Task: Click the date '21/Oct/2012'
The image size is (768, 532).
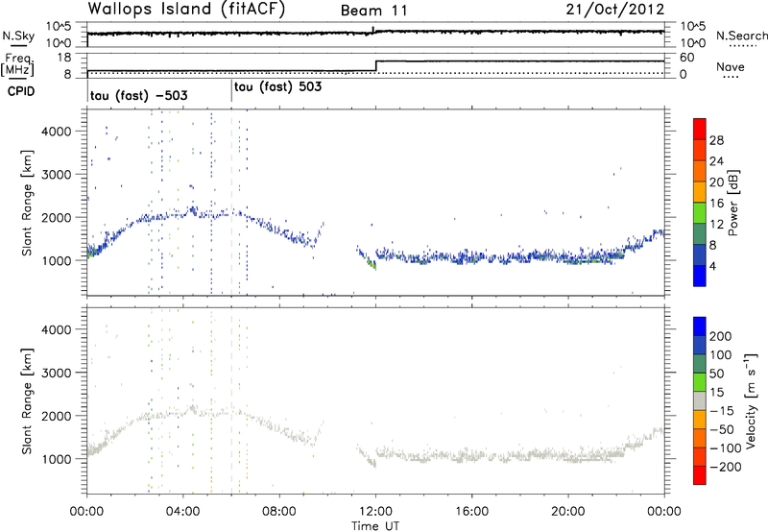Action: [615, 10]
